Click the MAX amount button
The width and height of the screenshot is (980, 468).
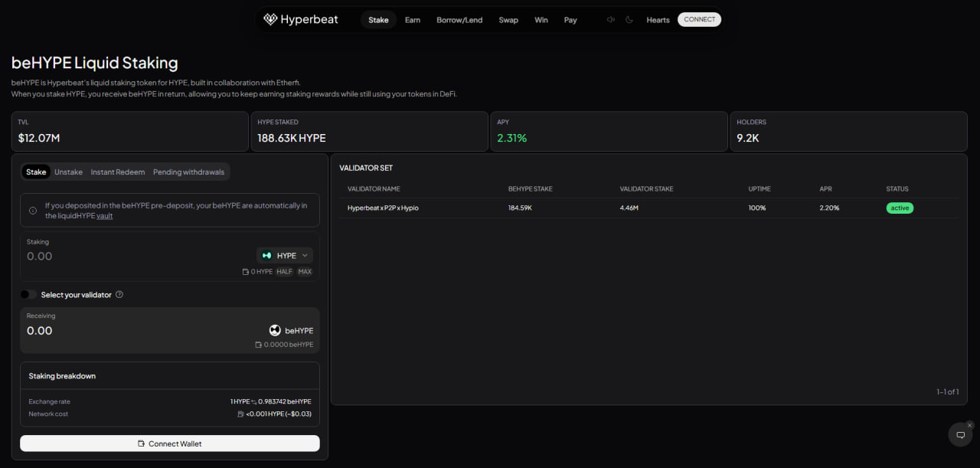point(305,272)
